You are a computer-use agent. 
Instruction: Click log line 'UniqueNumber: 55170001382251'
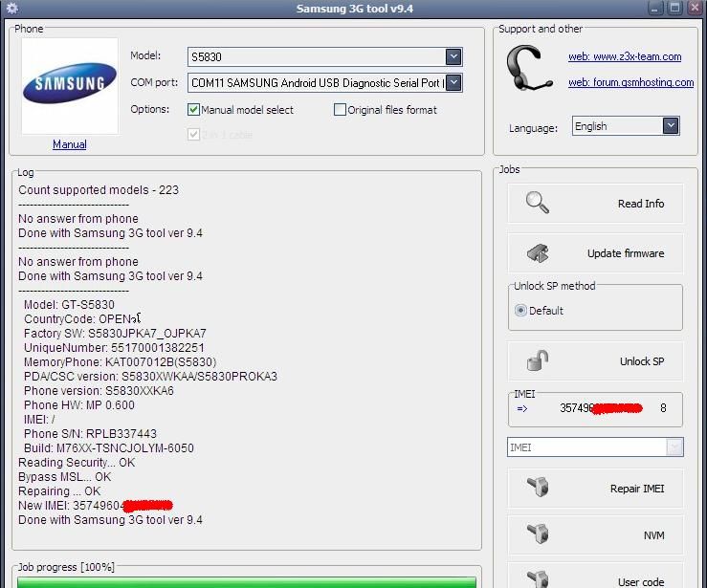tap(114, 348)
